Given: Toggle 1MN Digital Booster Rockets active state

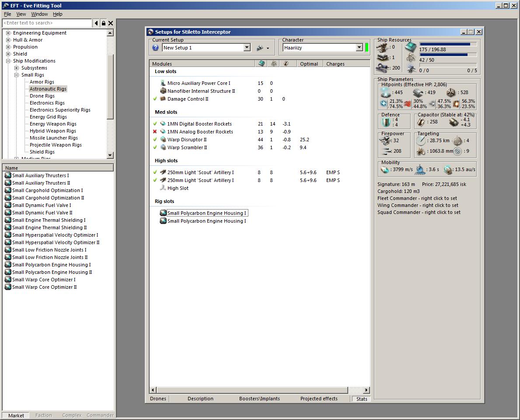Looking at the screenshot, I should tap(155, 124).
